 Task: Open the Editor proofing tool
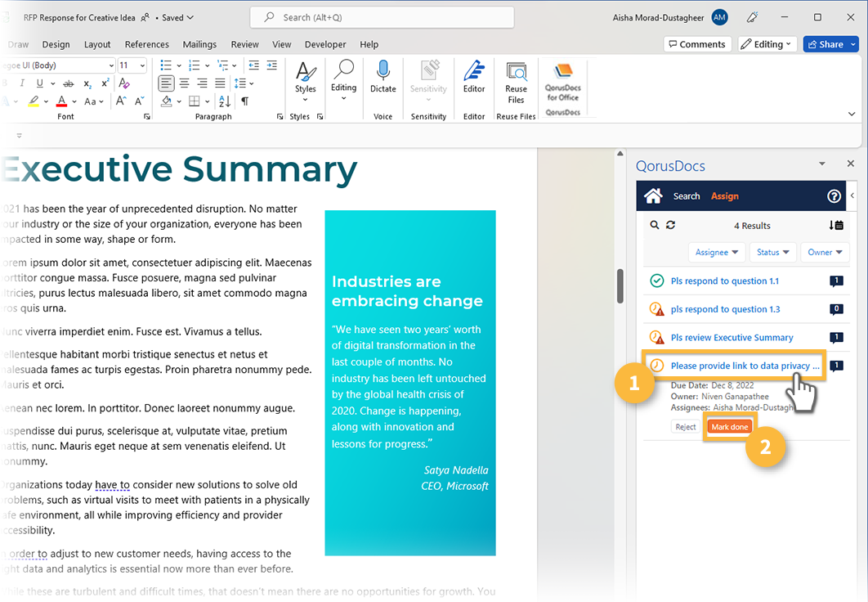pos(474,77)
